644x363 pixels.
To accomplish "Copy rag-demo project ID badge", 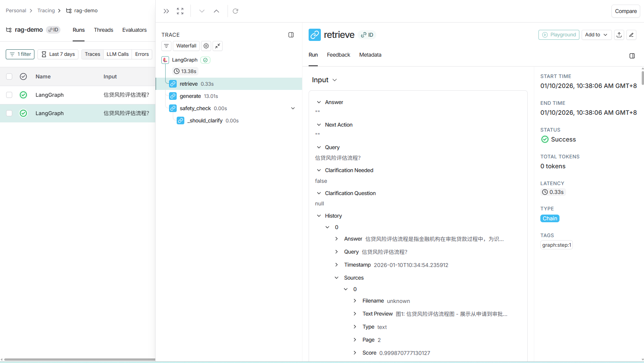I will [x=53, y=30].
